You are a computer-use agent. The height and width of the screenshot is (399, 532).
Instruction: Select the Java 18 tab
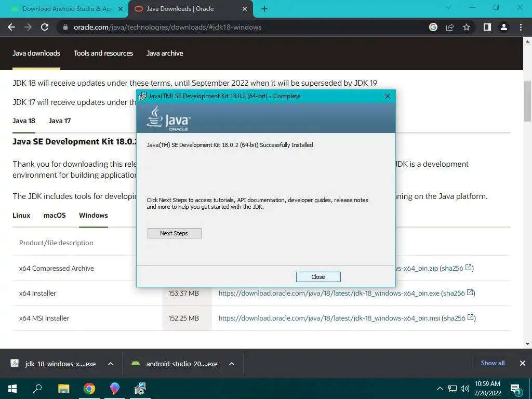24,121
